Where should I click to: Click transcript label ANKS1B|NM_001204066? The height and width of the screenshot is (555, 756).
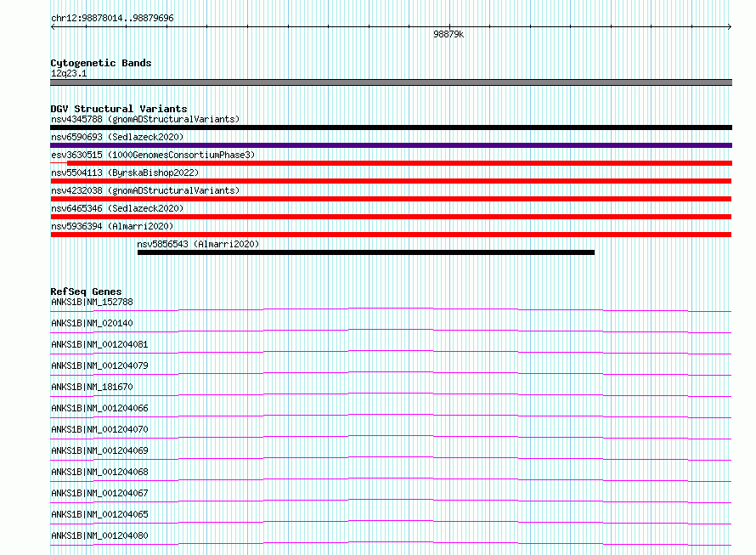99,408
